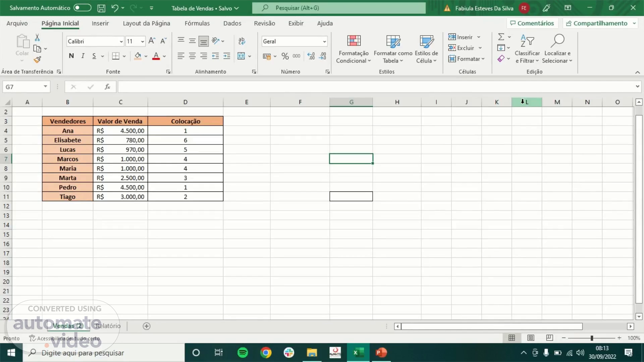Screen dimensions: 644x362
Task: Open the Fórmulas ribbon tab
Action: click(197, 23)
